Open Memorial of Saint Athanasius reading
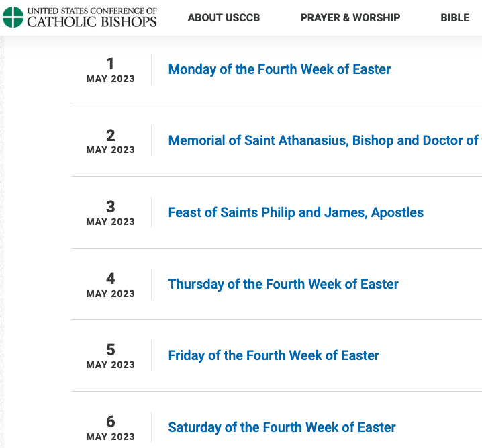The height and width of the screenshot is (448, 482). pyautogui.click(x=325, y=140)
